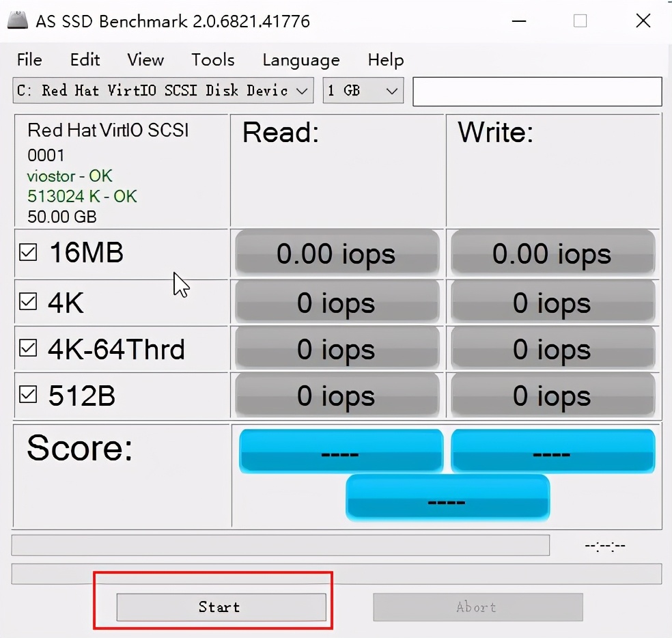
Task: Click the empty text field beside size dropdown
Action: tap(537, 92)
